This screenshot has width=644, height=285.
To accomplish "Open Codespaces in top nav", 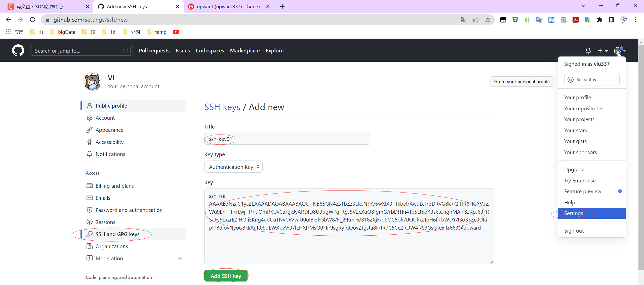I will click(x=210, y=51).
